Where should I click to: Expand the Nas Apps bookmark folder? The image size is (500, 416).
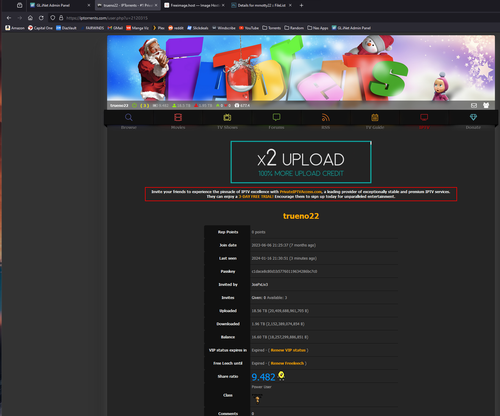pyautogui.click(x=318, y=28)
